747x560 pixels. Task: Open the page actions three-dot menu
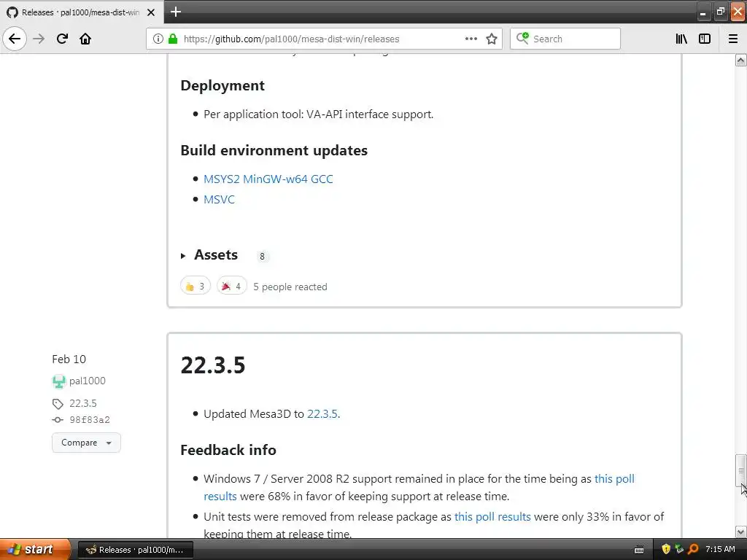pos(471,39)
